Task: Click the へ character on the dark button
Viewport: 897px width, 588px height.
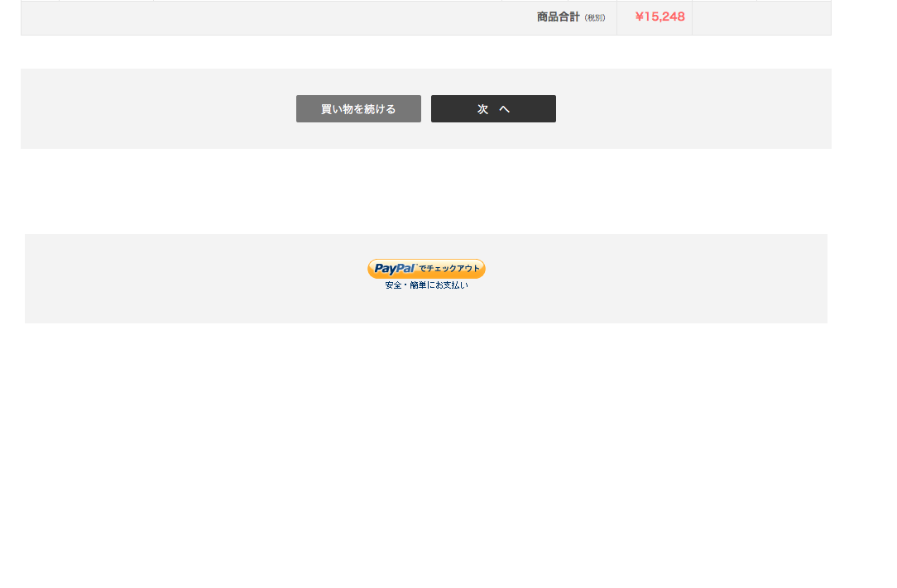Action: tap(504, 108)
